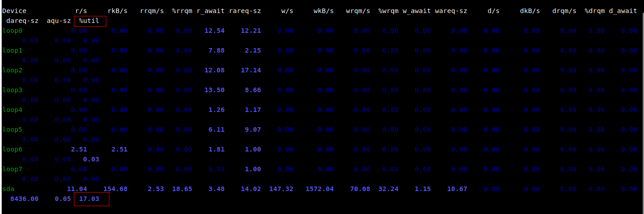Select the loop3 device label
This screenshot has width=644, height=214.
tap(12, 90)
